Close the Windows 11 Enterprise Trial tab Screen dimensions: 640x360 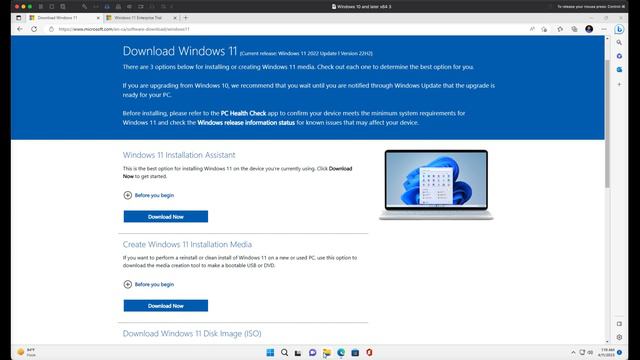(x=175, y=18)
